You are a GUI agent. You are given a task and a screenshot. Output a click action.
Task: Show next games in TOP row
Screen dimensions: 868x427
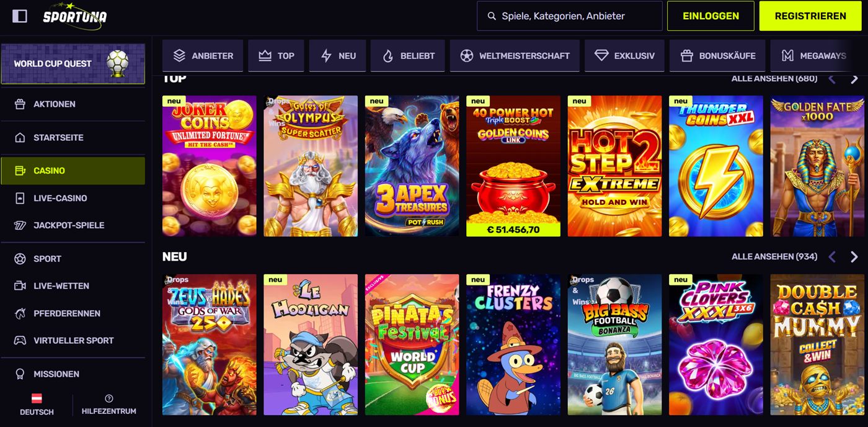click(x=854, y=79)
